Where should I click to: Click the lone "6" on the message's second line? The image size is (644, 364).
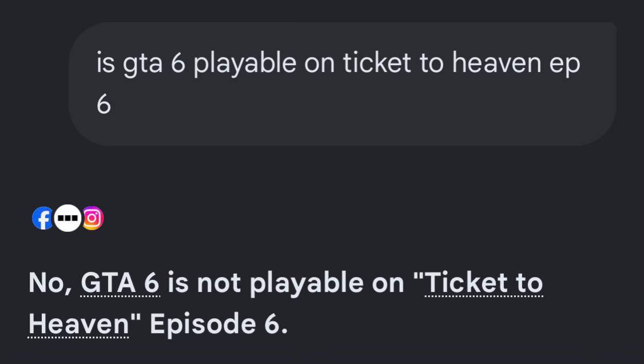pos(104,104)
